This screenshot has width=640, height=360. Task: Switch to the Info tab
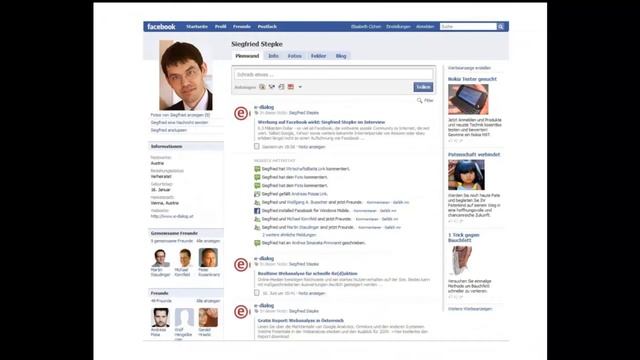click(273, 56)
